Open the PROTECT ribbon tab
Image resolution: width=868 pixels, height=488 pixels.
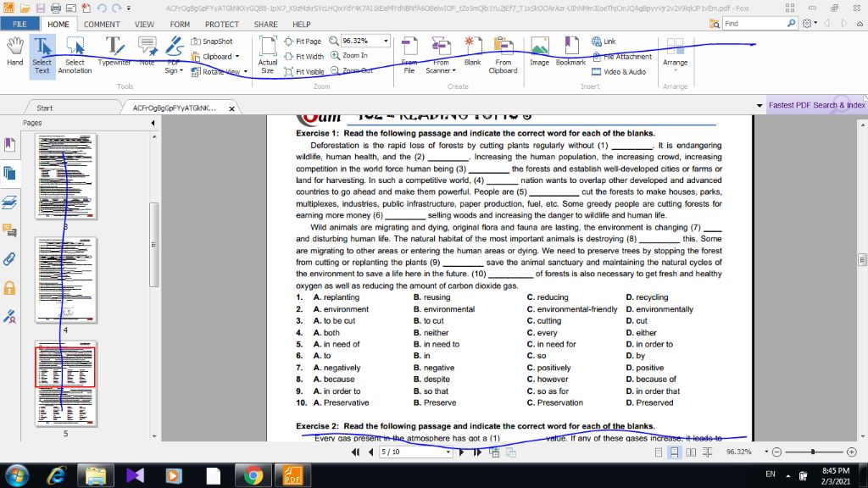(222, 25)
